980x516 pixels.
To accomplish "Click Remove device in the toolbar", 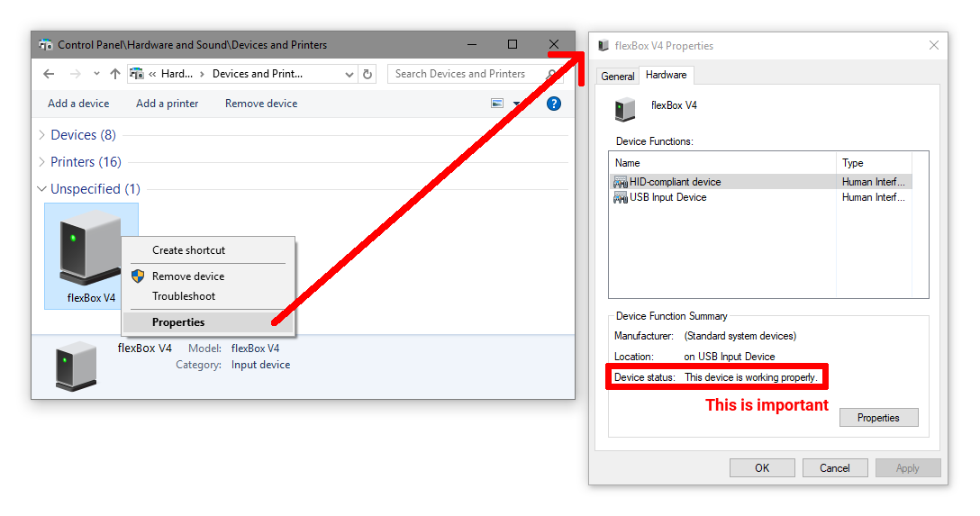I will [261, 104].
